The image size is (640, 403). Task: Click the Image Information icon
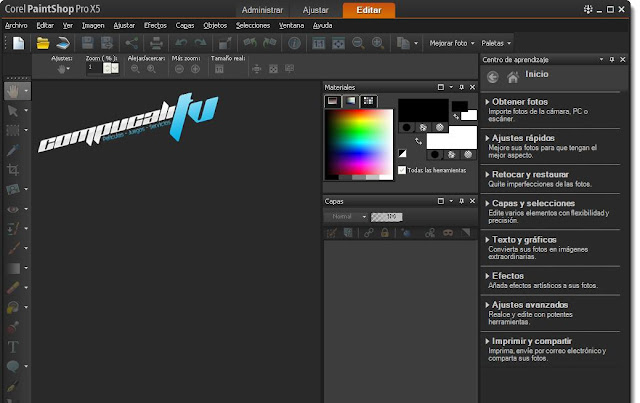[x=294, y=43]
